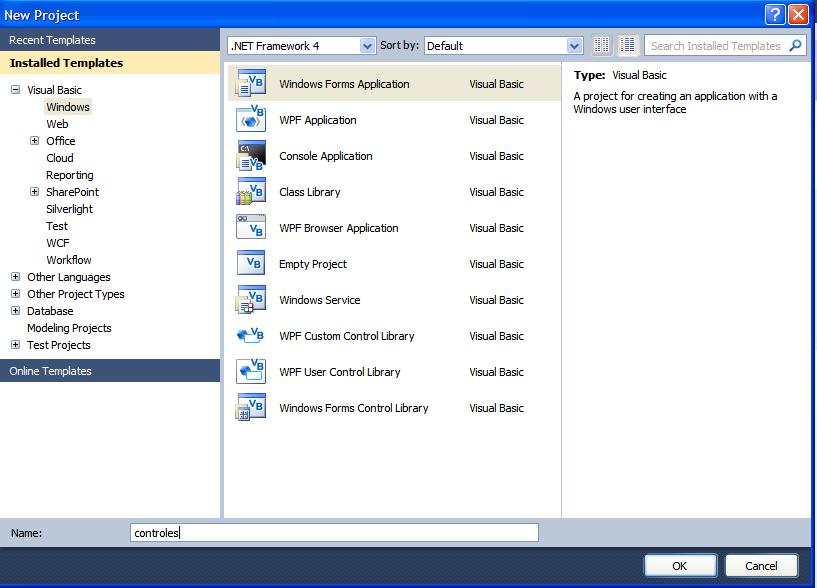
Task: Choose 'WPF Custom Control Library' name
Action: (x=346, y=336)
